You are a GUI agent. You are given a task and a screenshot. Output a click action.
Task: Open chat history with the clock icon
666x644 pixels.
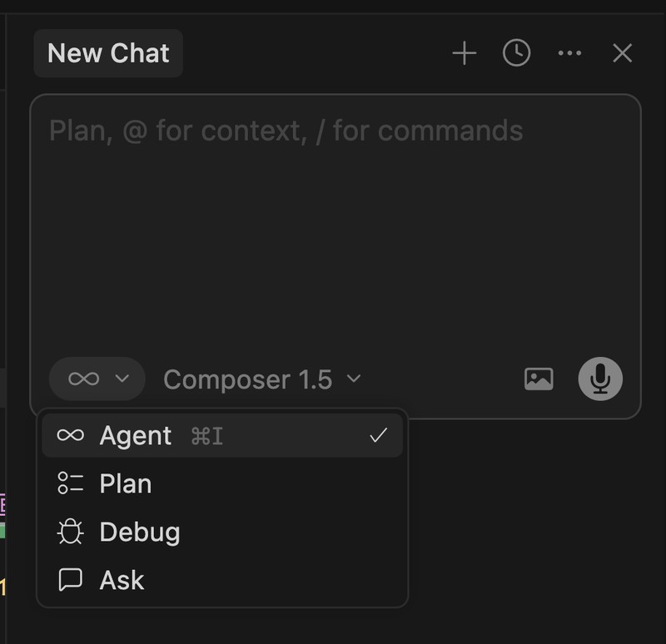pyautogui.click(x=516, y=52)
